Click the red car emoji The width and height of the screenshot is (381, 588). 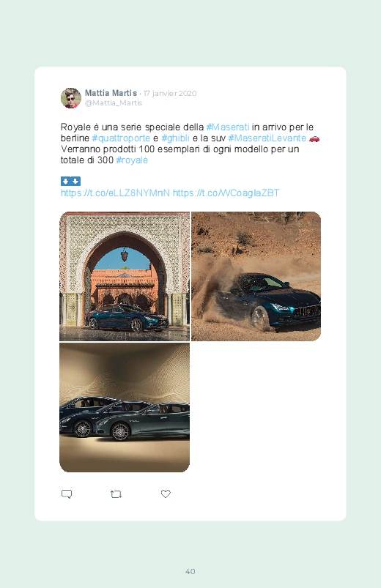(314, 138)
